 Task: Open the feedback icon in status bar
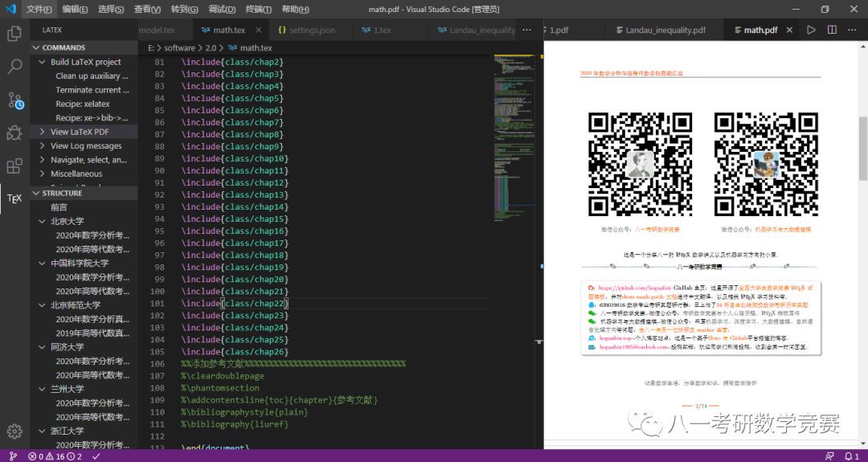pyautogui.click(x=829, y=456)
